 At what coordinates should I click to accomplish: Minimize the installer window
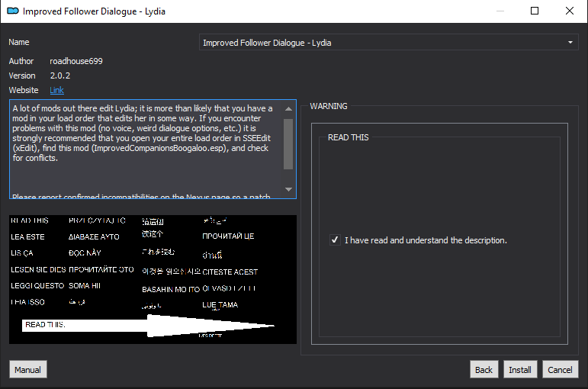coord(500,11)
